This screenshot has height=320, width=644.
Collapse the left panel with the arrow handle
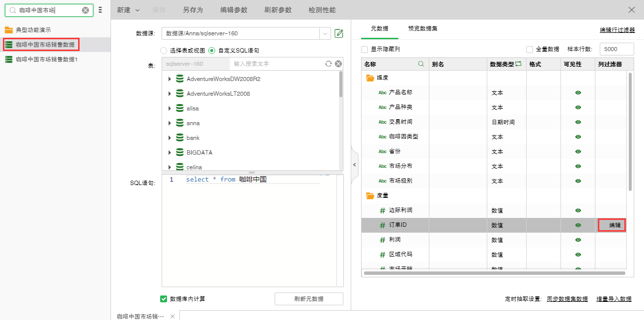pos(355,165)
